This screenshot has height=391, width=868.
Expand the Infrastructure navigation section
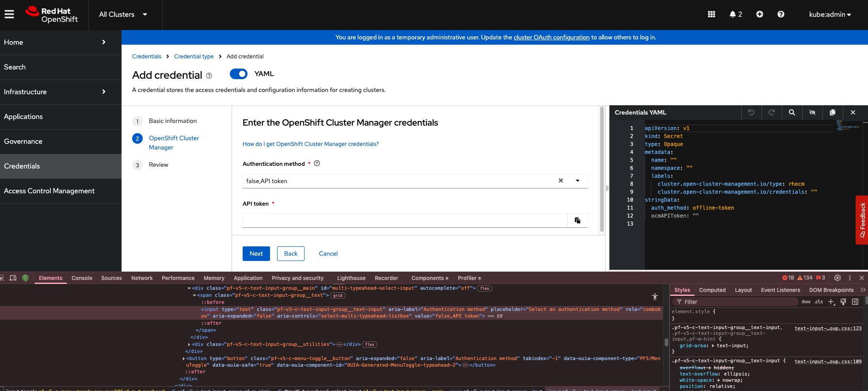61,92
